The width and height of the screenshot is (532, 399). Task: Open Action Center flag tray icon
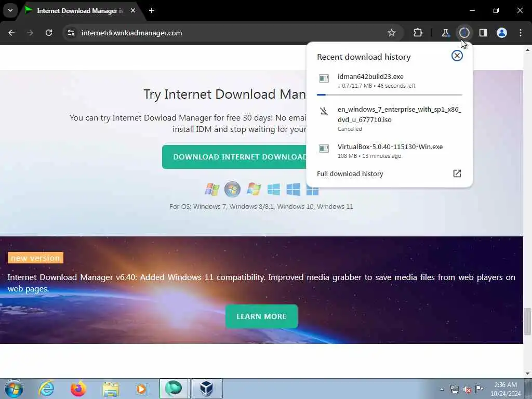point(479,389)
